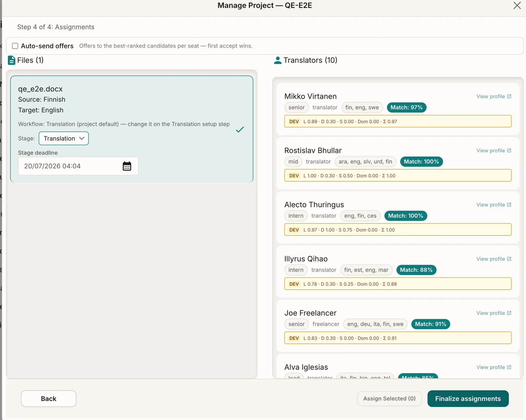Open the calendar picker for stage deadline
Viewport: 526px width, 420px height.
127,166
